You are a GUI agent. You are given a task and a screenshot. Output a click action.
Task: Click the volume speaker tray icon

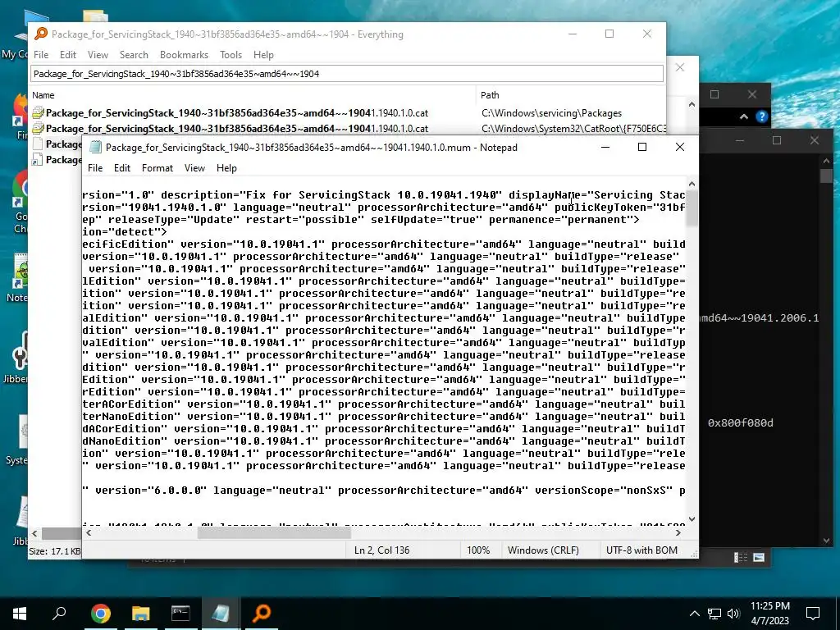point(733,614)
